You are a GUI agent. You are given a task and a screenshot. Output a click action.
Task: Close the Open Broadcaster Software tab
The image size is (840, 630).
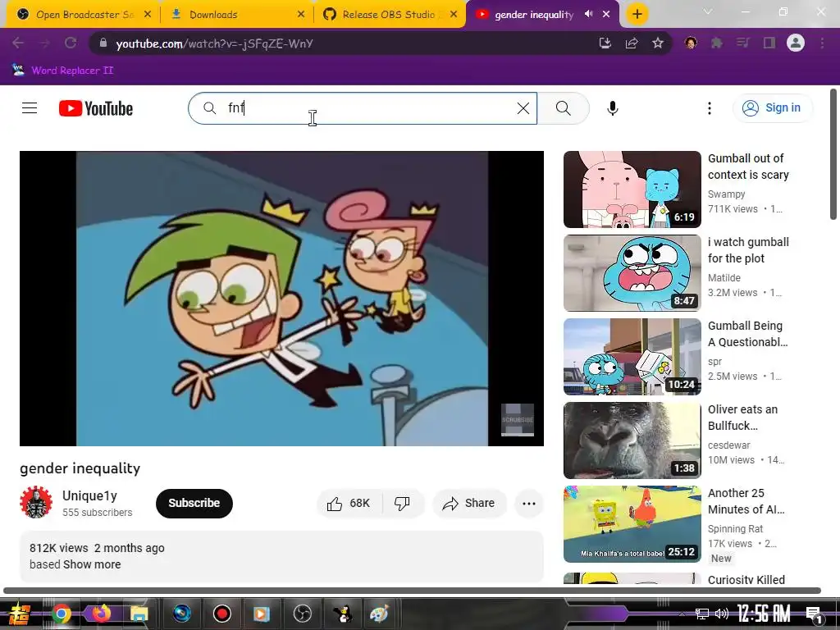click(x=148, y=15)
